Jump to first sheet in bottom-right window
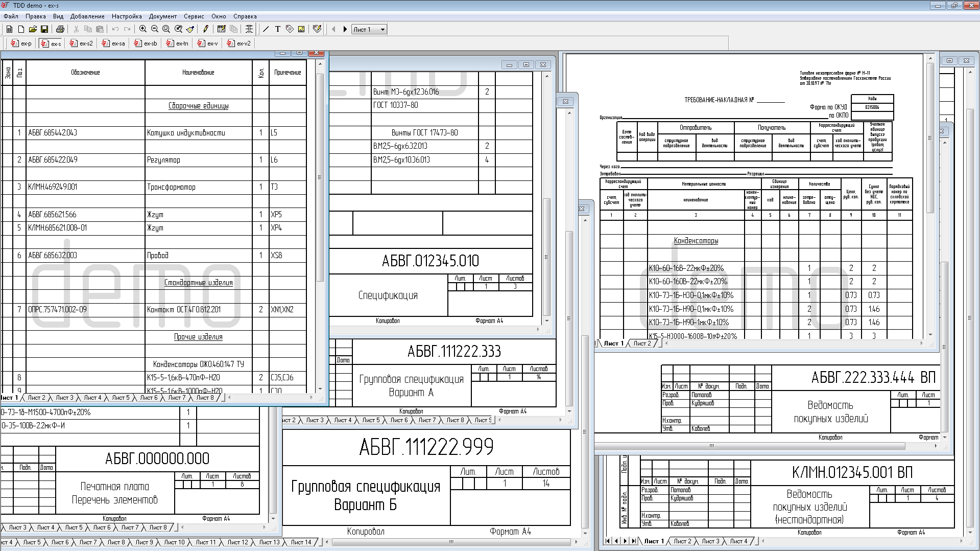980x551 pixels. point(608,541)
